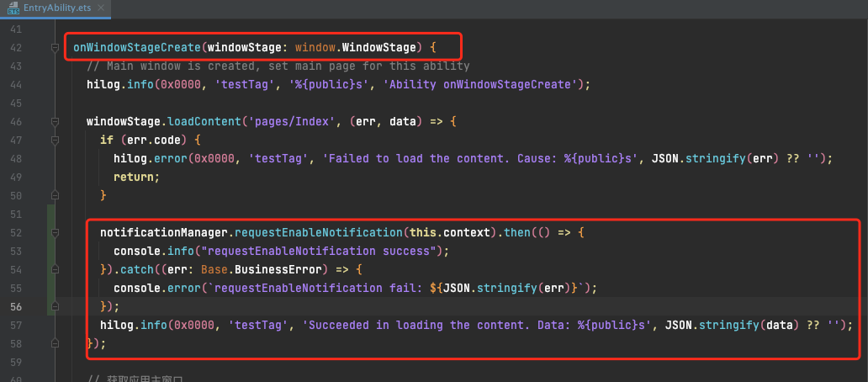Click line number 44 in the gutter
This screenshot has height=382, width=868.
click(15, 85)
